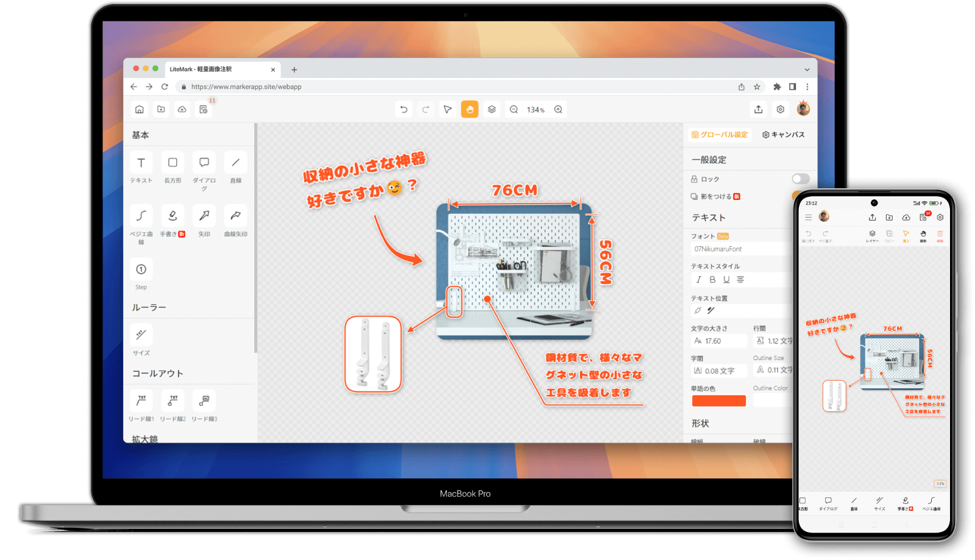Screen dimensions: 975x560
Task: Select the 曲線矢印 curved arrow tool
Action: pyautogui.click(x=236, y=216)
